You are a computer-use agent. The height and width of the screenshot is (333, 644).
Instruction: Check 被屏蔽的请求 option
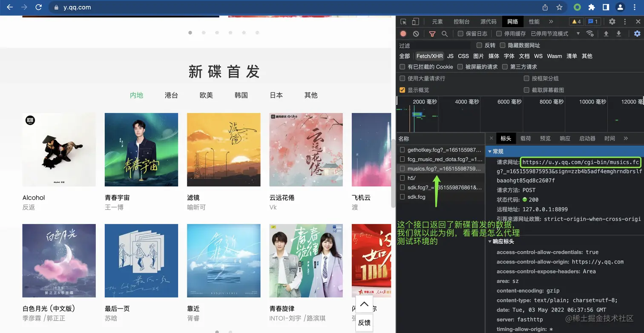[x=460, y=67]
